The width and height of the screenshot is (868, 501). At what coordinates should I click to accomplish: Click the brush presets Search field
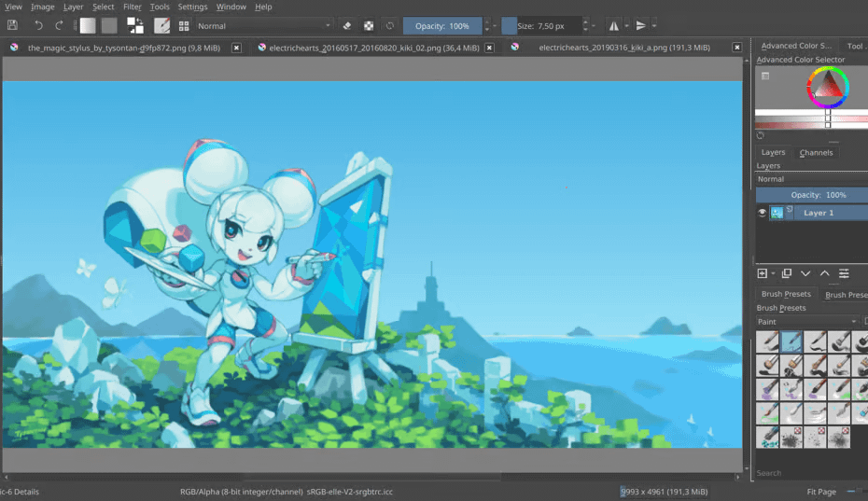pos(812,473)
